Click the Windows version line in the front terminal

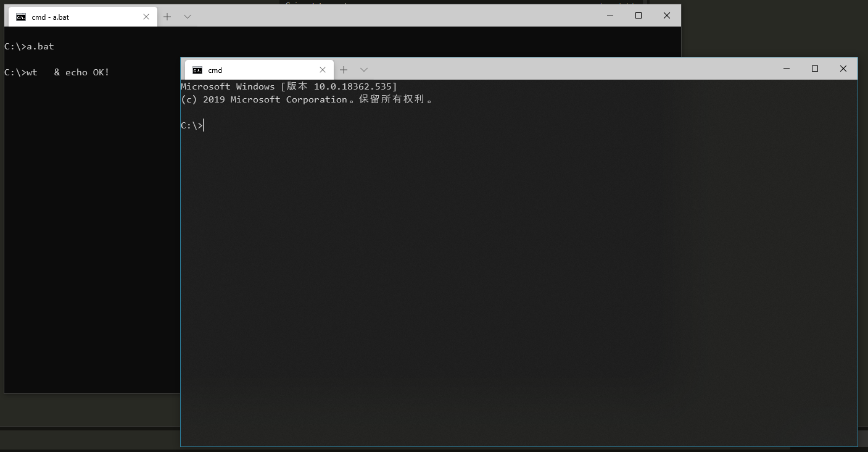287,86
